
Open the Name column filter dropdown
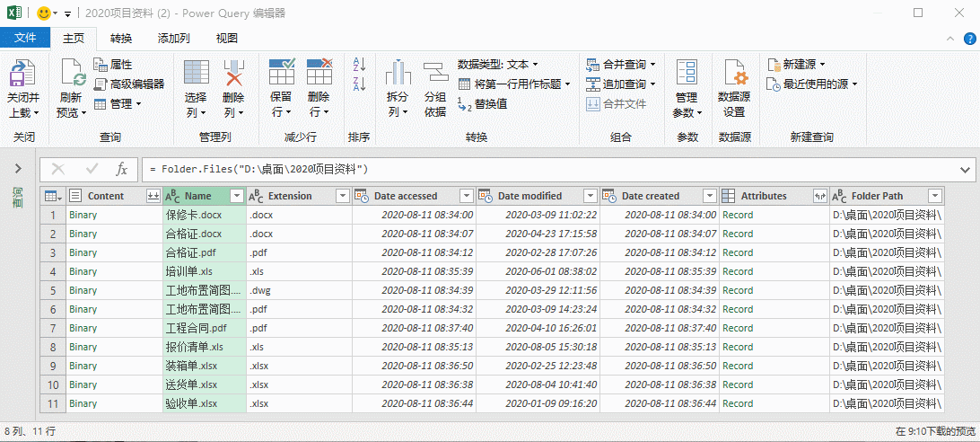[x=236, y=196]
